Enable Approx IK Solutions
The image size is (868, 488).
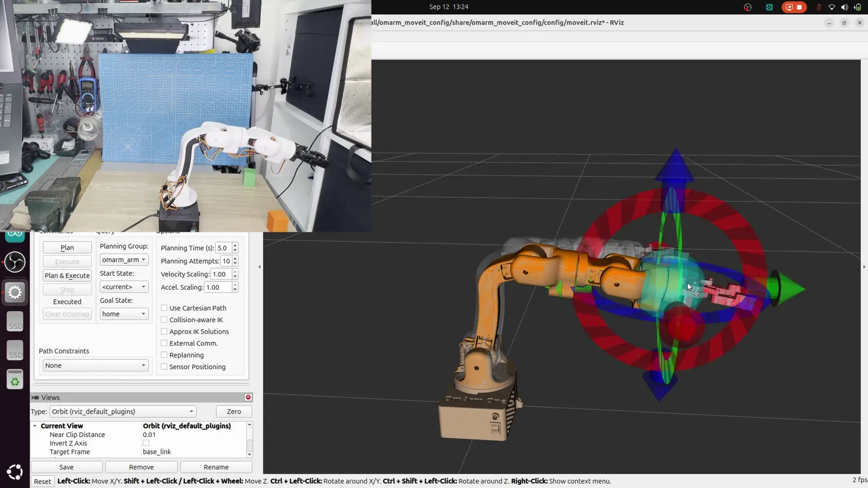coord(164,331)
